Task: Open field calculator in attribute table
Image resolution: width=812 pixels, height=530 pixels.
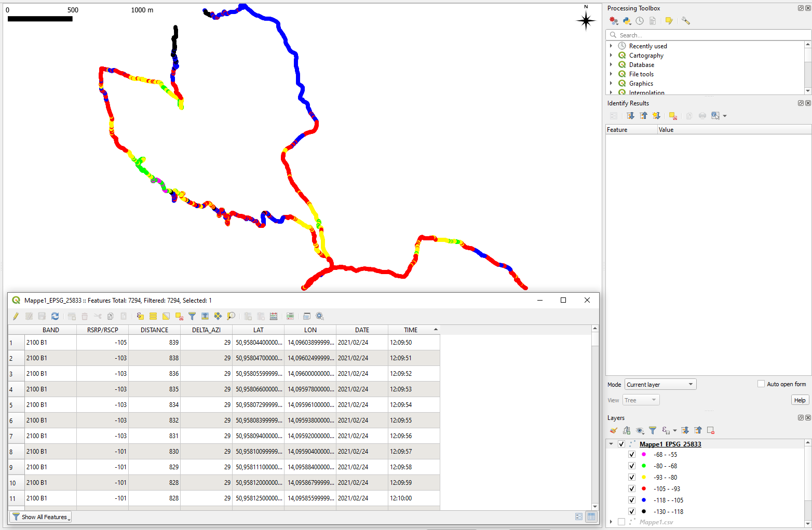Action: 274,316
